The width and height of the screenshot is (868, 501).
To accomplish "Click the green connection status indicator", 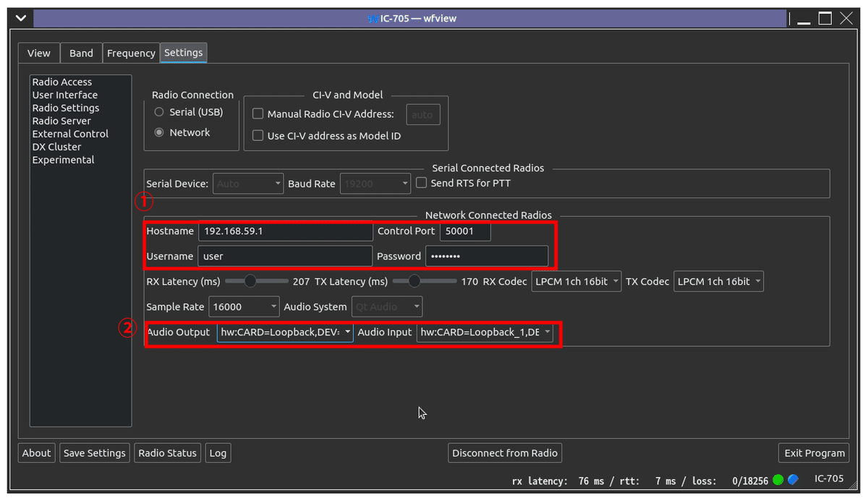I will point(778,479).
